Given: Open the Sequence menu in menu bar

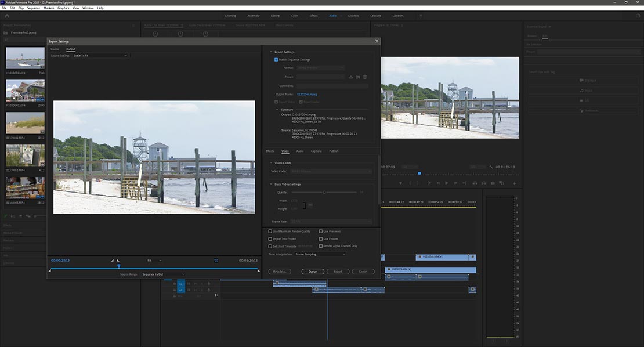Looking at the screenshot, I should [x=34, y=8].
